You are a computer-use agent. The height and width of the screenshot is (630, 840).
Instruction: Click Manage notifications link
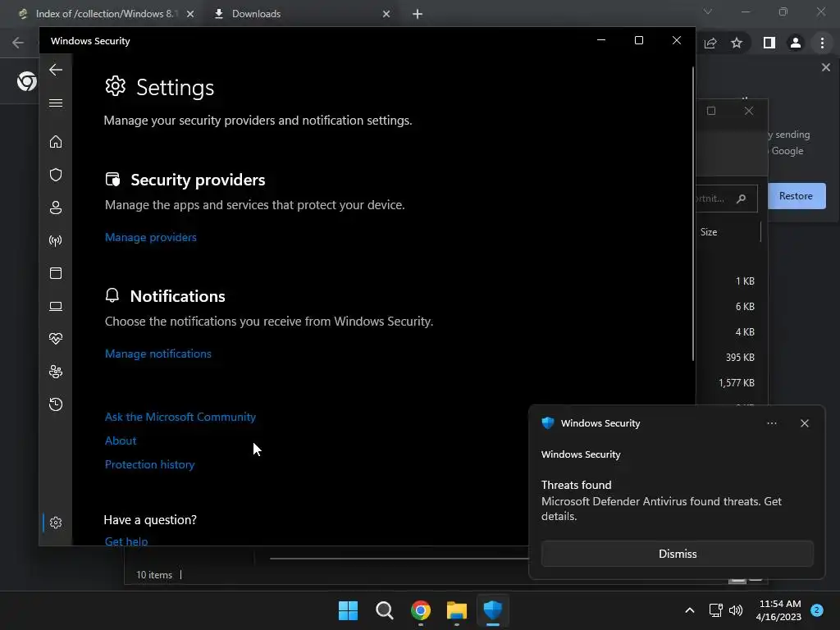click(x=158, y=354)
